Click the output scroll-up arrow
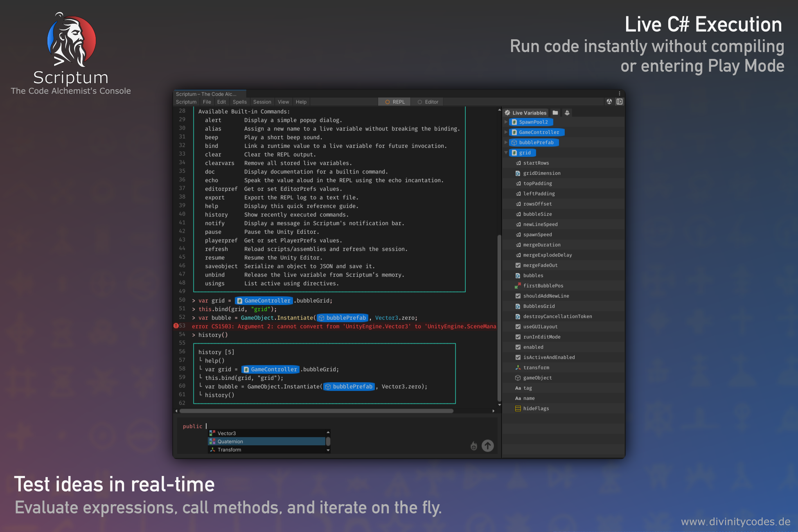This screenshot has width=798, height=532. [499, 110]
